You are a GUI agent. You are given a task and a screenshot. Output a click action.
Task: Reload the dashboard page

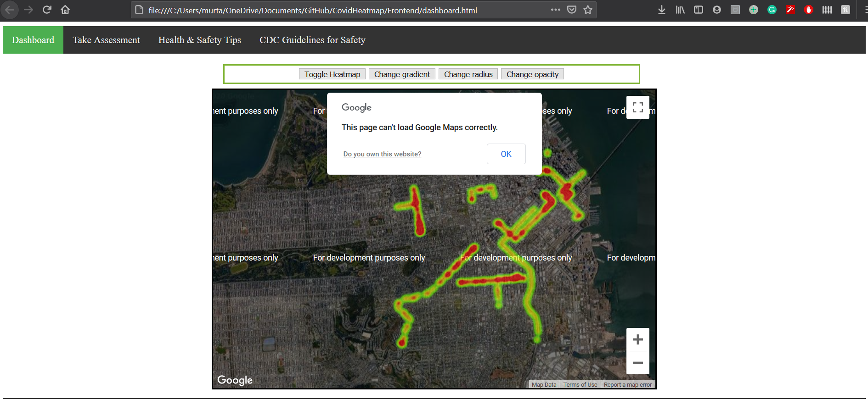click(47, 10)
